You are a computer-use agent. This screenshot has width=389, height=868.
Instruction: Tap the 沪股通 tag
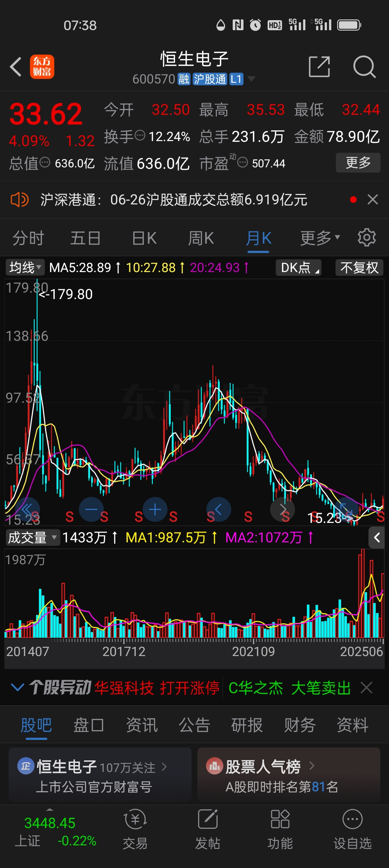210,79
